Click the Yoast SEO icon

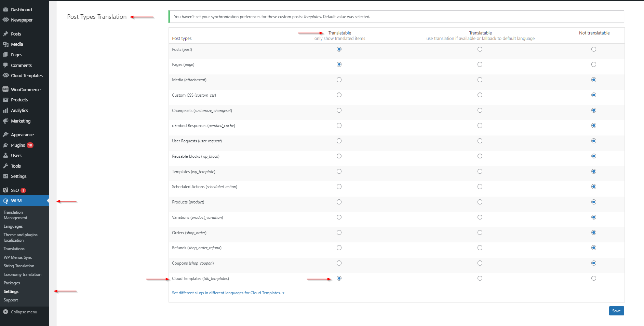[x=5, y=190]
